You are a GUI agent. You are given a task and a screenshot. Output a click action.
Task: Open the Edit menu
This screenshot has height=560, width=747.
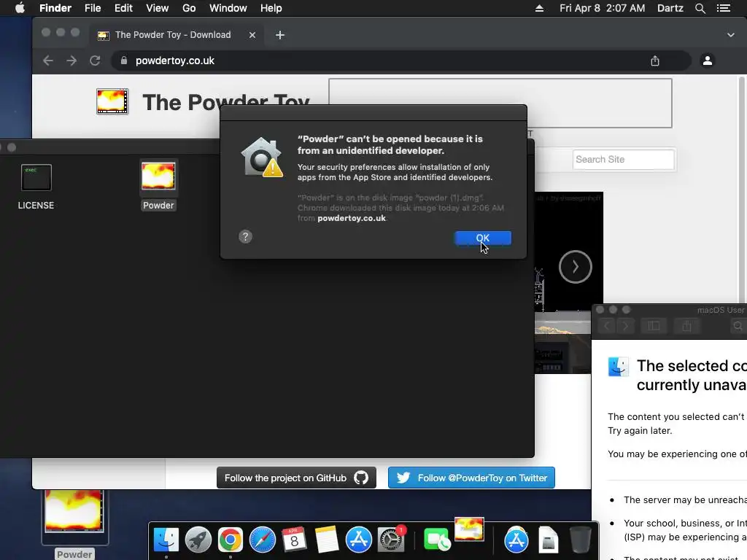coord(123,8)
